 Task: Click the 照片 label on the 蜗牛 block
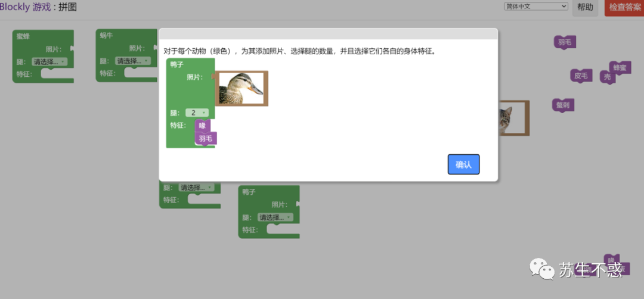(137, 48)
